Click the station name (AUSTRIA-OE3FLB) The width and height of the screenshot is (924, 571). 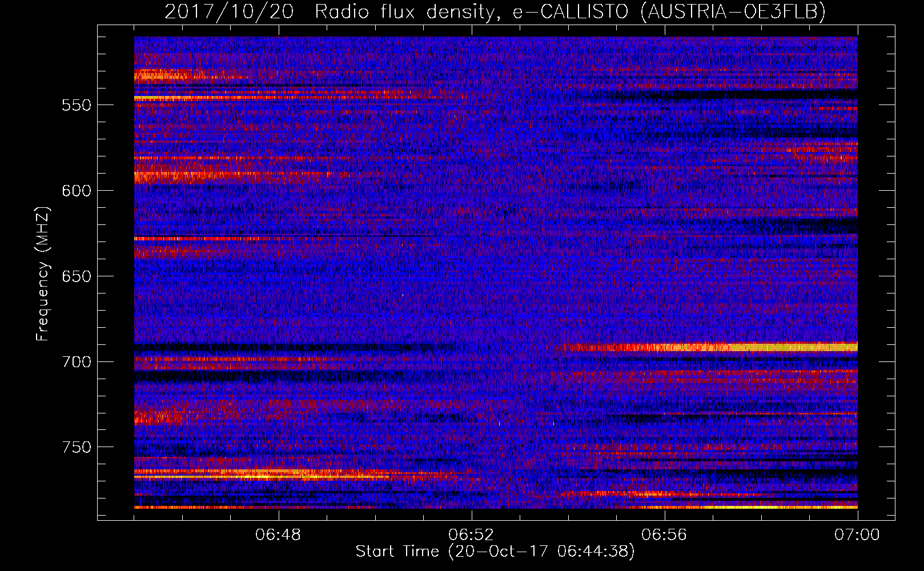point(733,11)
